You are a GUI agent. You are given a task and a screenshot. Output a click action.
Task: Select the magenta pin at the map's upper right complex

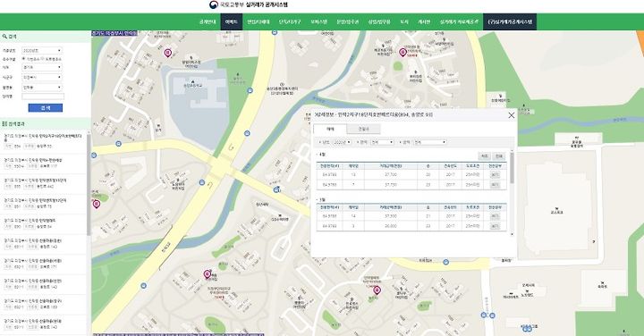click(402, 52)
